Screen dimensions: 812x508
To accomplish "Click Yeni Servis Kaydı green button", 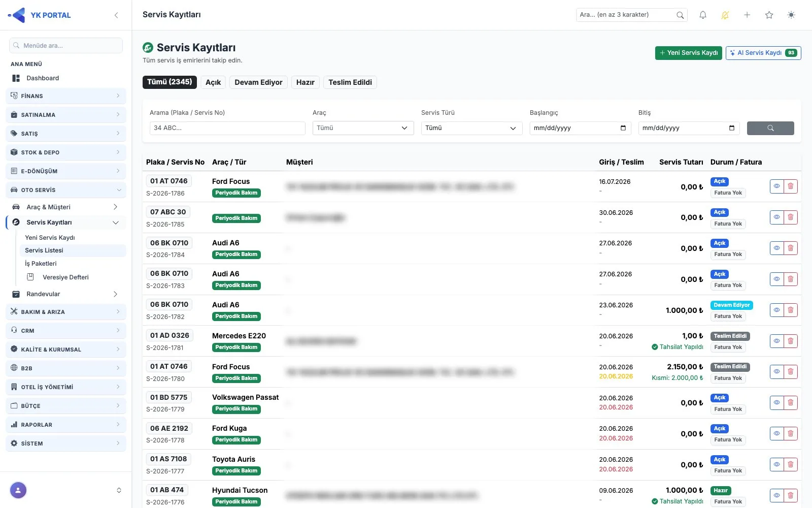I will (x=688, y=53).
